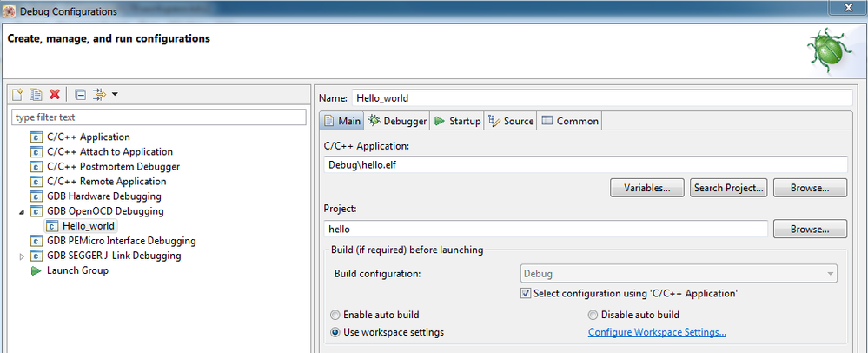This screenshot has height=353, width=868.
Task: Switch to the Source tab
Action: coord(510,121)
